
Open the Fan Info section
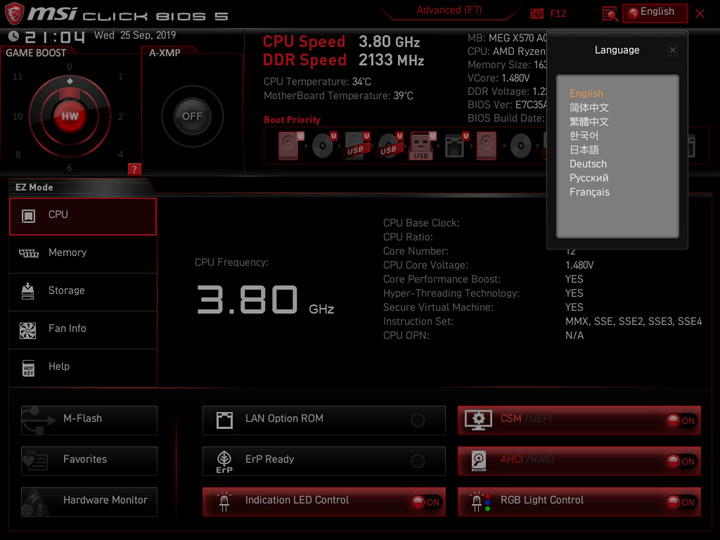[x=83, y=330]
